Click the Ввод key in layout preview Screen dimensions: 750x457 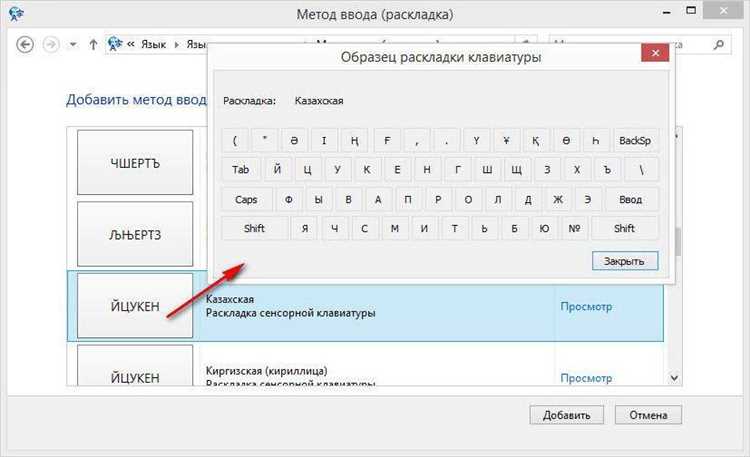coord(630,199)
